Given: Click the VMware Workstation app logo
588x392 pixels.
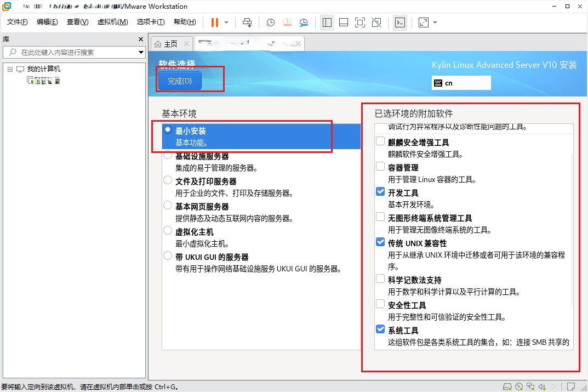Looking at the screenshot, I should point(7,7).
